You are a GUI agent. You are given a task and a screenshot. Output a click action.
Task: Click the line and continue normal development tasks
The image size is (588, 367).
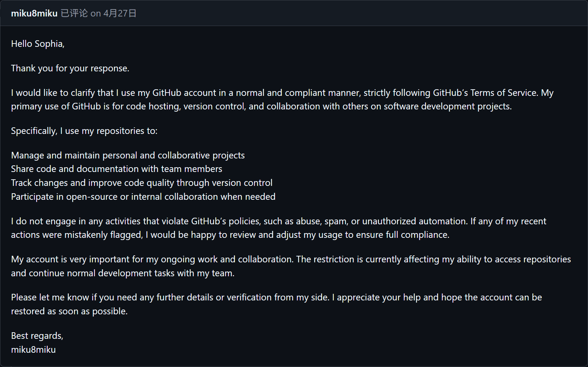[x=123, y=273]
